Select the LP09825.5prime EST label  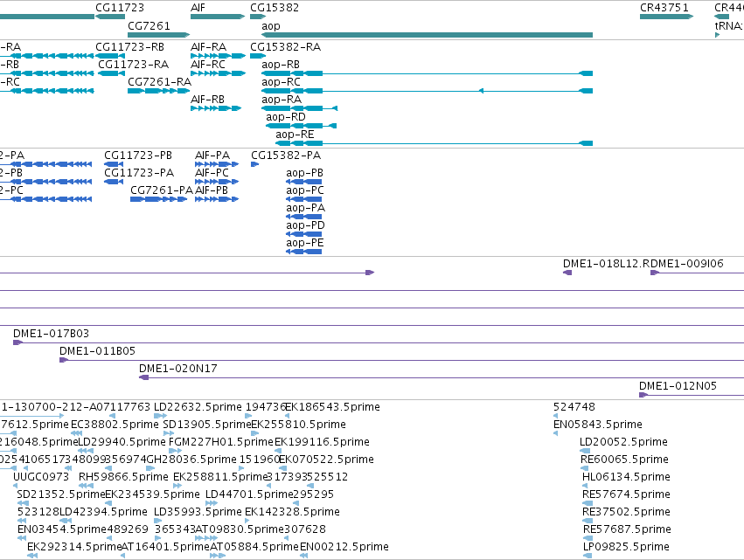[626, 547]
